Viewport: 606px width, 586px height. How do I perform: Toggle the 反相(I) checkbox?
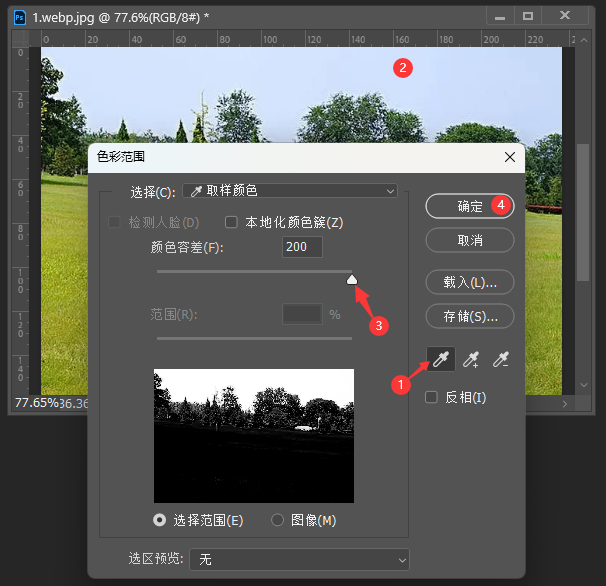(431, 397)
